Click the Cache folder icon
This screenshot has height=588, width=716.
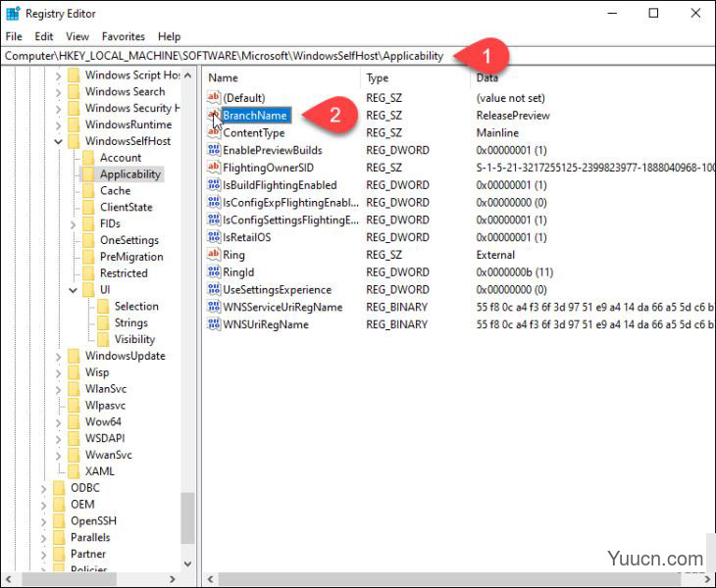pos(88,190)
